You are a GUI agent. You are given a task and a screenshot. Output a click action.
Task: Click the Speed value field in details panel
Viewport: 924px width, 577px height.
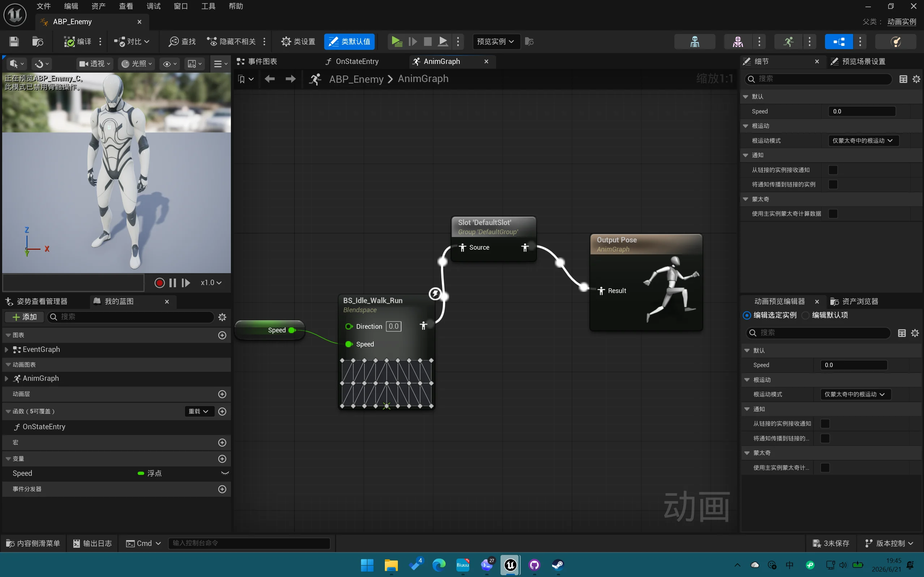coord(862,111)
